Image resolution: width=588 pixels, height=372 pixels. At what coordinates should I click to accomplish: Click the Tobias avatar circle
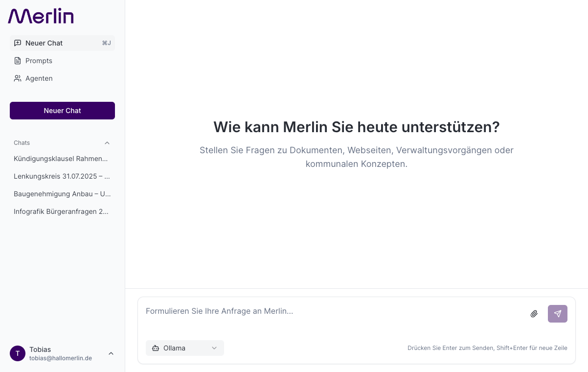coord(18,353)
